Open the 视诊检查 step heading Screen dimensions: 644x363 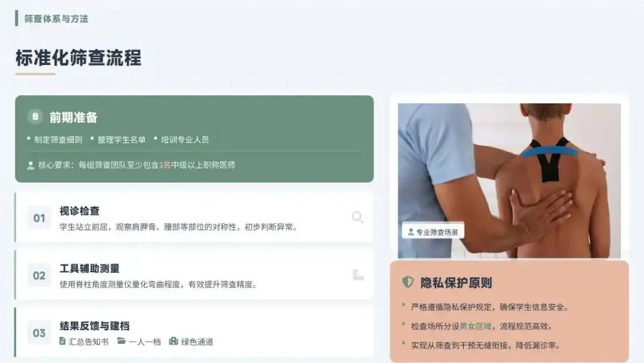(x=80, y=211)
